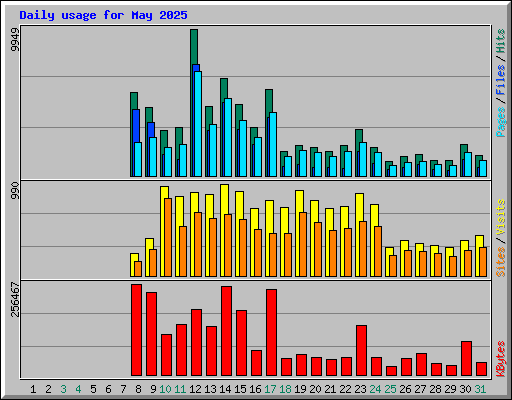Click the yellow Visits legend label
512x400 pixels.
(x=501, y=218)
